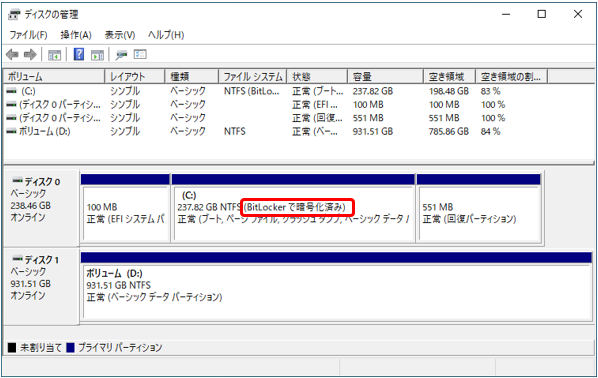Select the ディスク 1 label panel
Screen dimensions: 598x378
pyautogui.click(x=41, y=286)
